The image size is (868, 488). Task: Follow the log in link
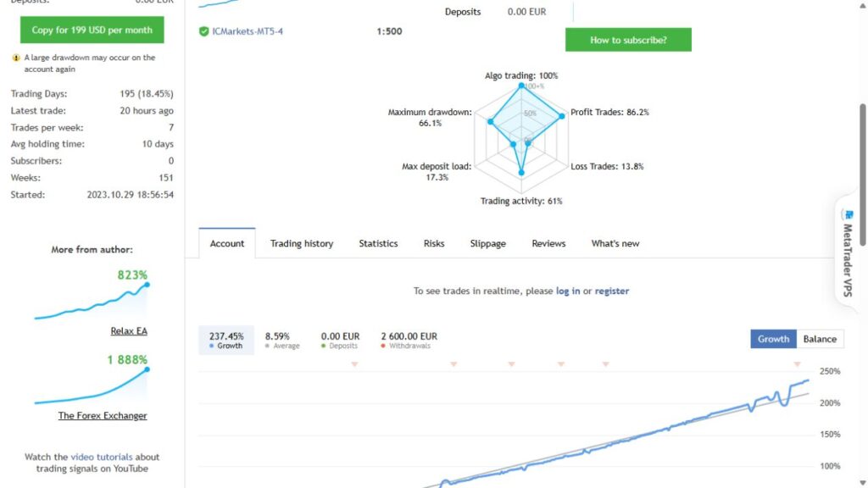(568, 291)
